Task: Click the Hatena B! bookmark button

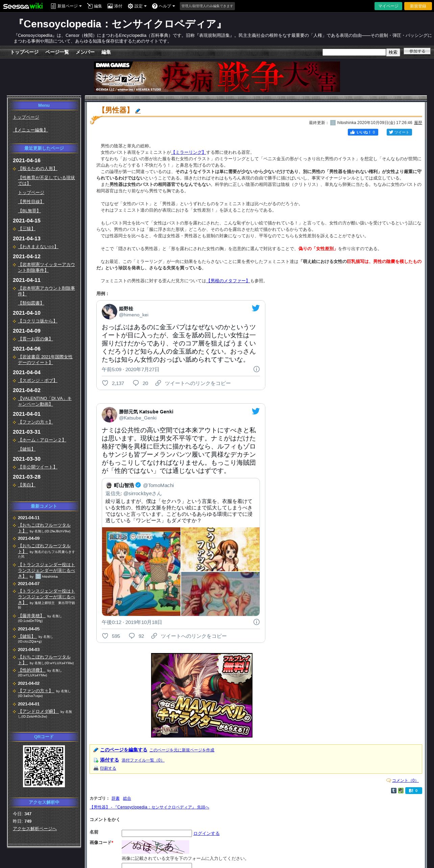Action: pos(414,791)
